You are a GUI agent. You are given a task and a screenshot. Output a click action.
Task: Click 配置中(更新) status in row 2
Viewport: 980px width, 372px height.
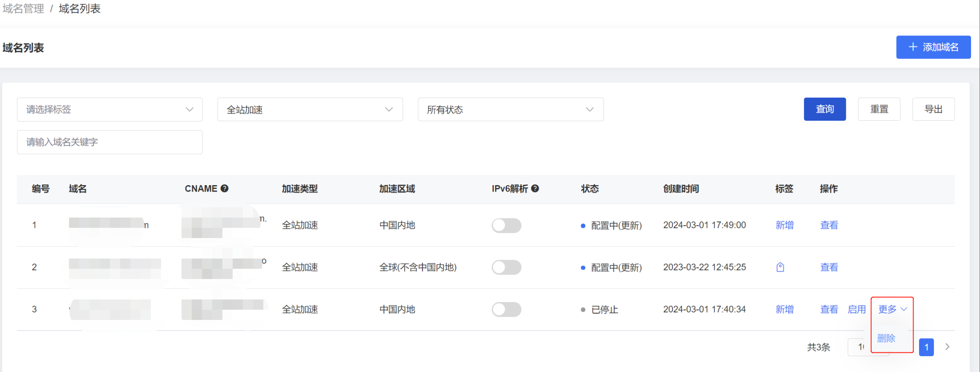[617, 268]
